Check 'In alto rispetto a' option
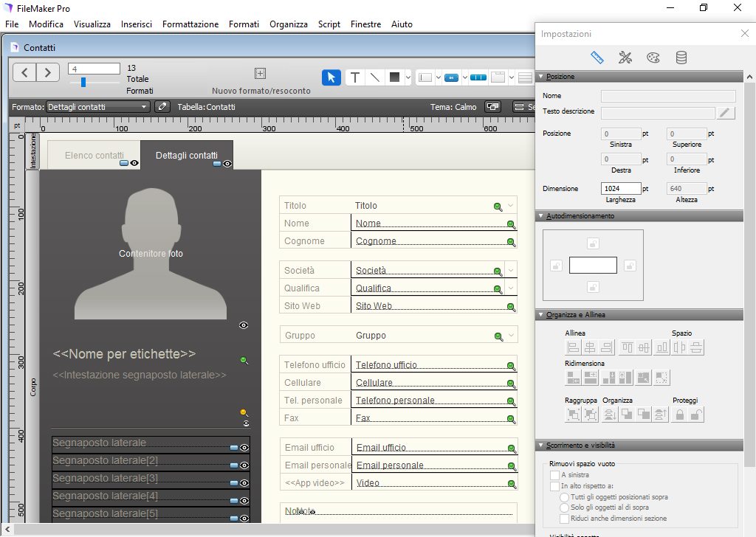756x537 pixels. pyautogui.click(x=555, y=486)
